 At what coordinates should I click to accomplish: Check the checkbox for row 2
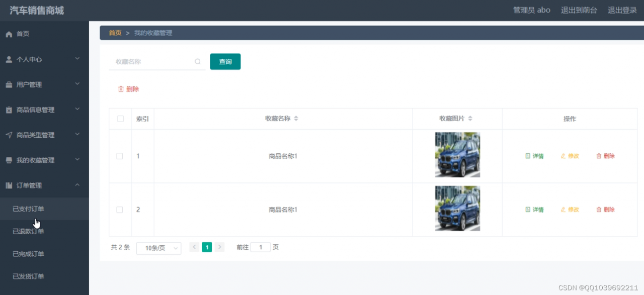click(120, 210)
